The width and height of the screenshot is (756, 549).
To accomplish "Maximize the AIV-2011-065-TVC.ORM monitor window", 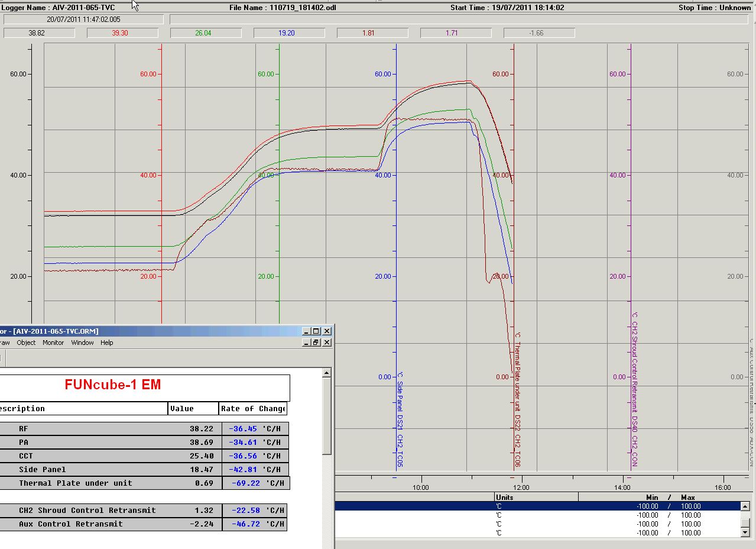I will pos(316,331).
